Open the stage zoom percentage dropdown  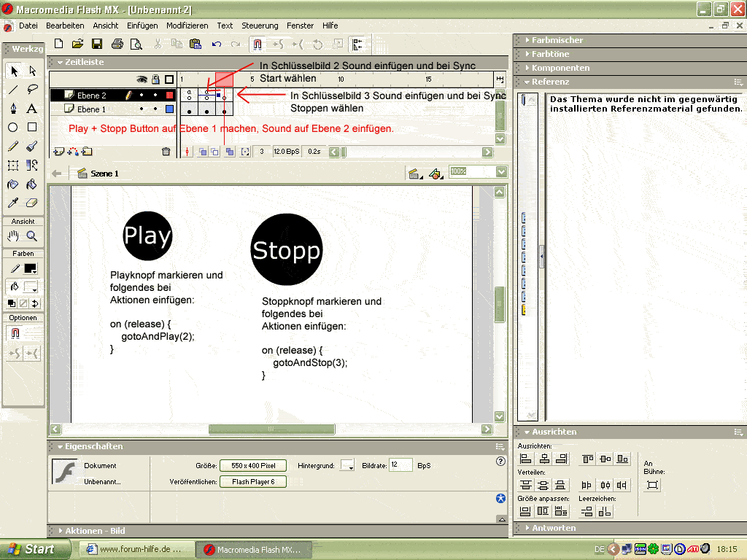coord(500,172)
